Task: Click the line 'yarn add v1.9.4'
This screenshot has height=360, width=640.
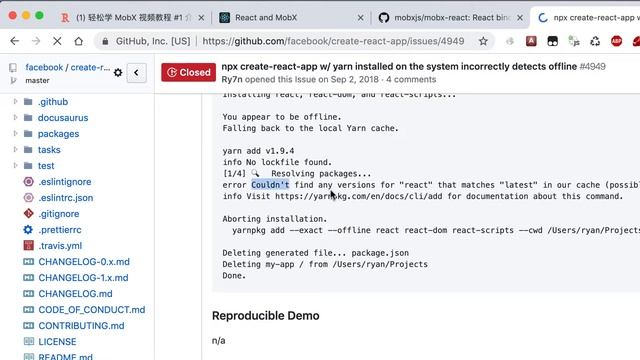Action: click(258, 151)
